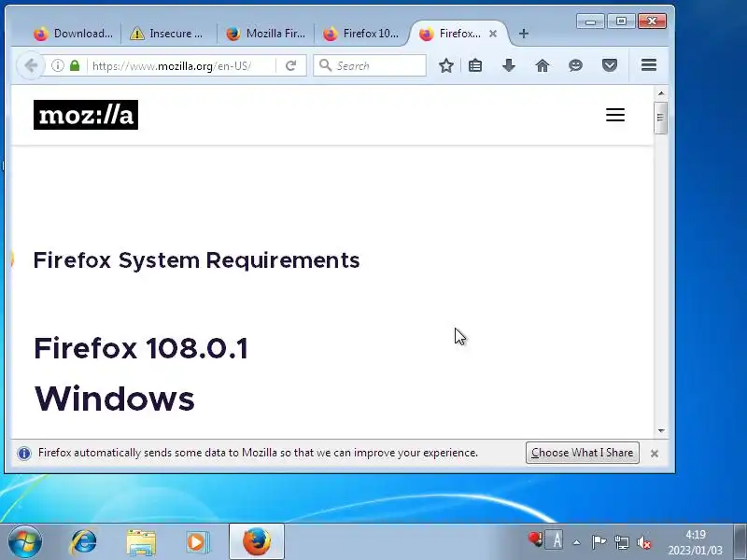Screen dimensions: 747x560
Task: Save page to Pocket
Action: pos(610,65)
